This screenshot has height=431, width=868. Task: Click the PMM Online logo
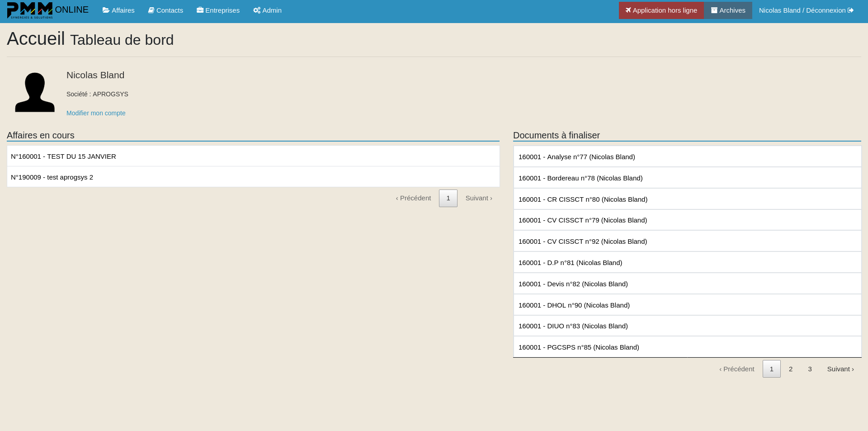(47, 10)
